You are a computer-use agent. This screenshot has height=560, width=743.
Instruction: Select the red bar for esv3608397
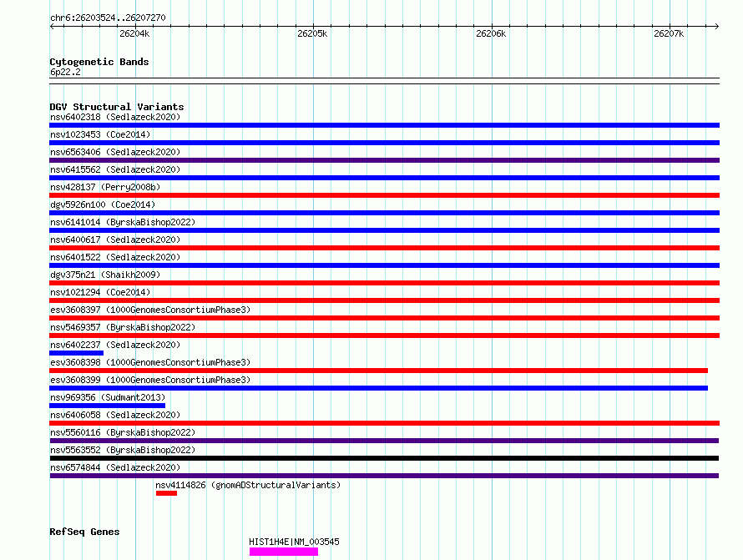click(x=384, y=318)
